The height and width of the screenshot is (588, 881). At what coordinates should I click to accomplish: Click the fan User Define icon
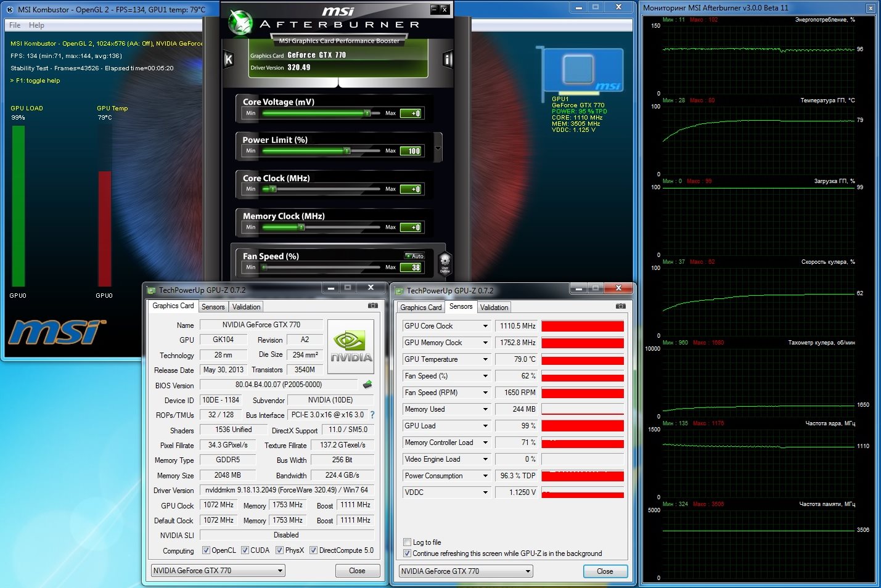(445, 263)
